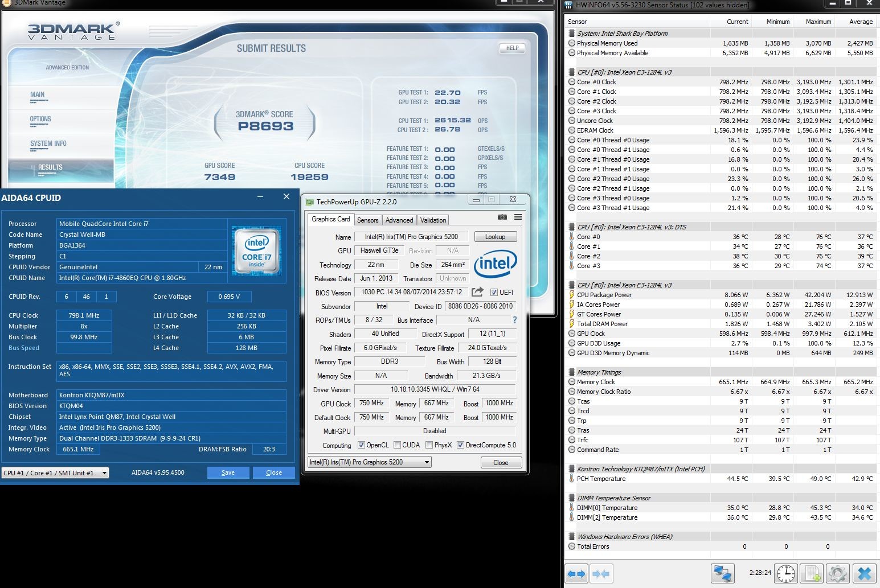Click the HWiNFO Maximum column header
Image resolution: width=880 pixels, height=588 pixels.
click(813, 22)
